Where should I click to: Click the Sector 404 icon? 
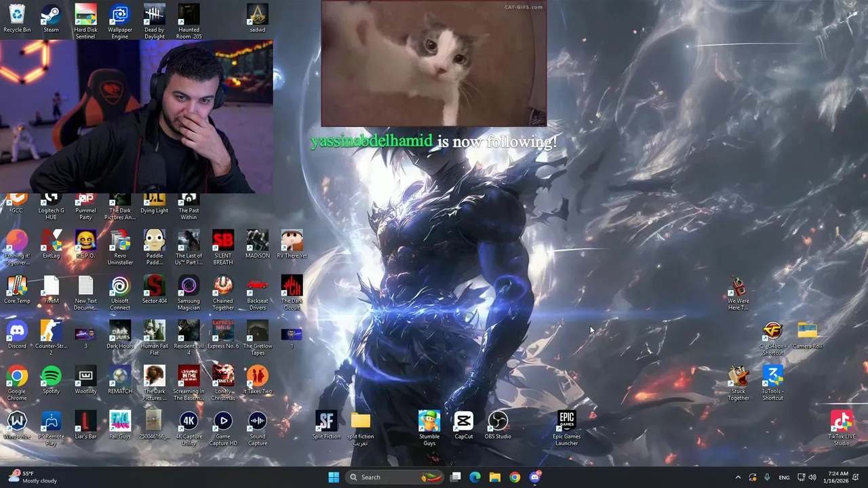154,289
